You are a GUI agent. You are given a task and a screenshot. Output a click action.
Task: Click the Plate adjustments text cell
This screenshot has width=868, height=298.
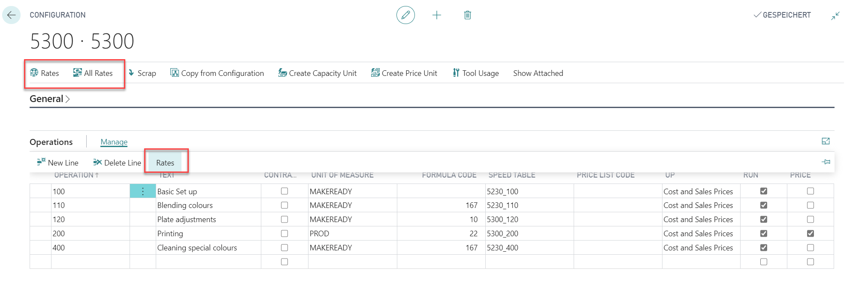coord(209,220)
